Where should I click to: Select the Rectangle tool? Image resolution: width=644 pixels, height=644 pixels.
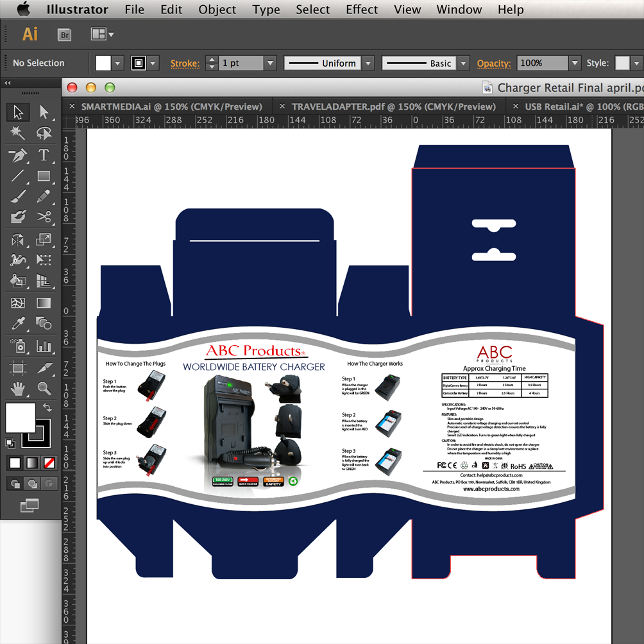pyautogui.click(x=44, y=176)
